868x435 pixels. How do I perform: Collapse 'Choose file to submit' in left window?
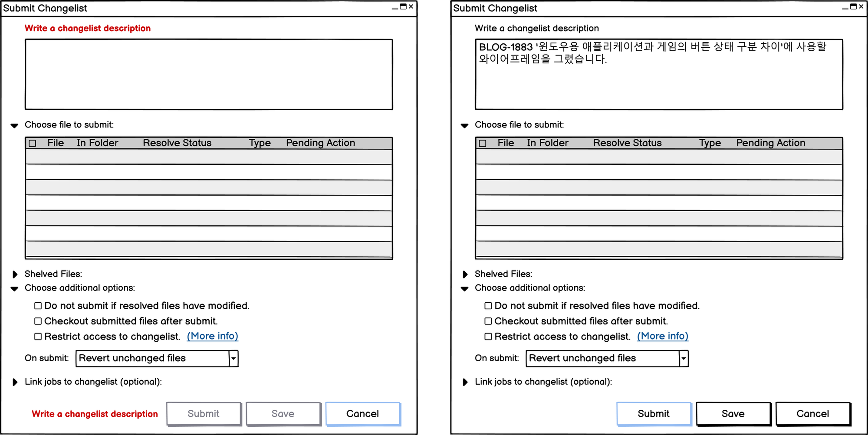[14, 125]
